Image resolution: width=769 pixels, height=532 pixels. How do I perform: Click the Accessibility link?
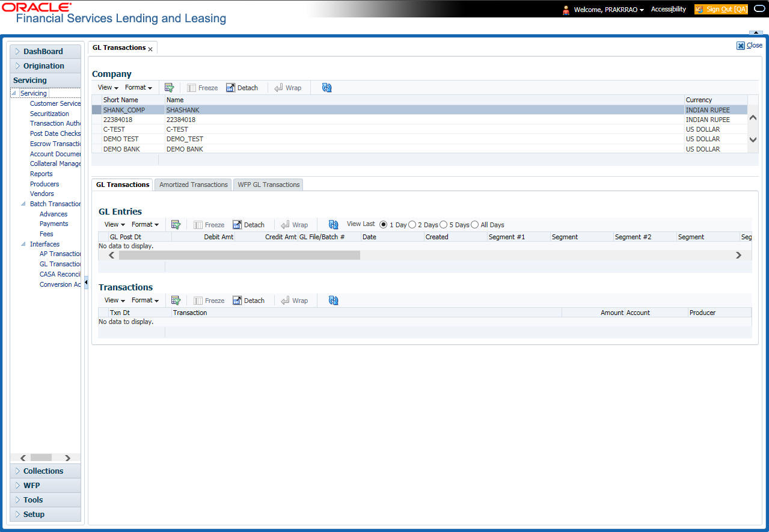(x=669, y=10)
